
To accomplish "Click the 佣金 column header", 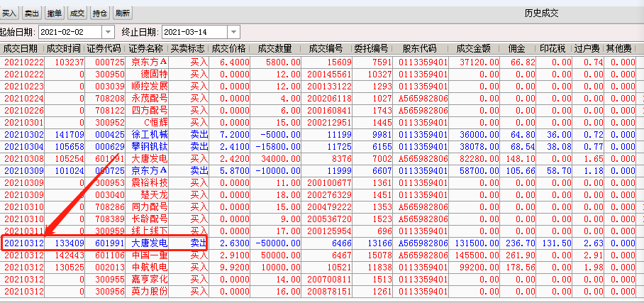I will [517, 49].
